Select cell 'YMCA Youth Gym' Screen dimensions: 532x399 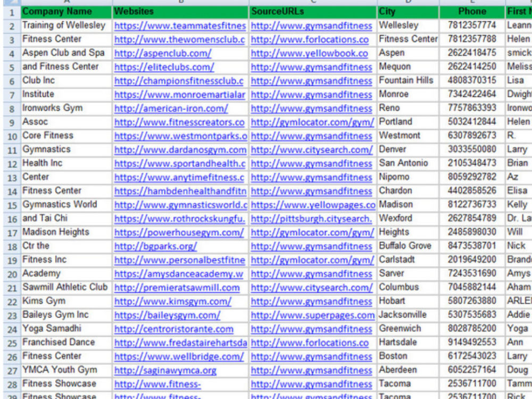point(66,370)
